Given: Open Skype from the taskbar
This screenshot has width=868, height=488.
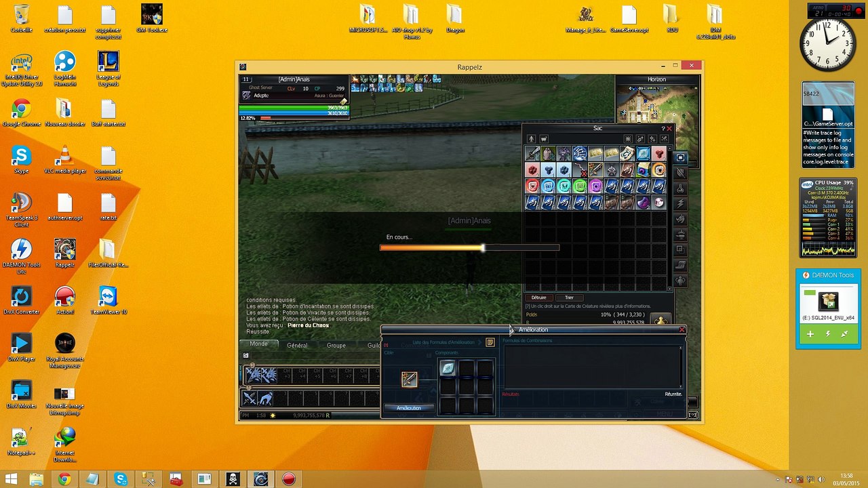Looking at the screenshot, I should click(121, 479).
